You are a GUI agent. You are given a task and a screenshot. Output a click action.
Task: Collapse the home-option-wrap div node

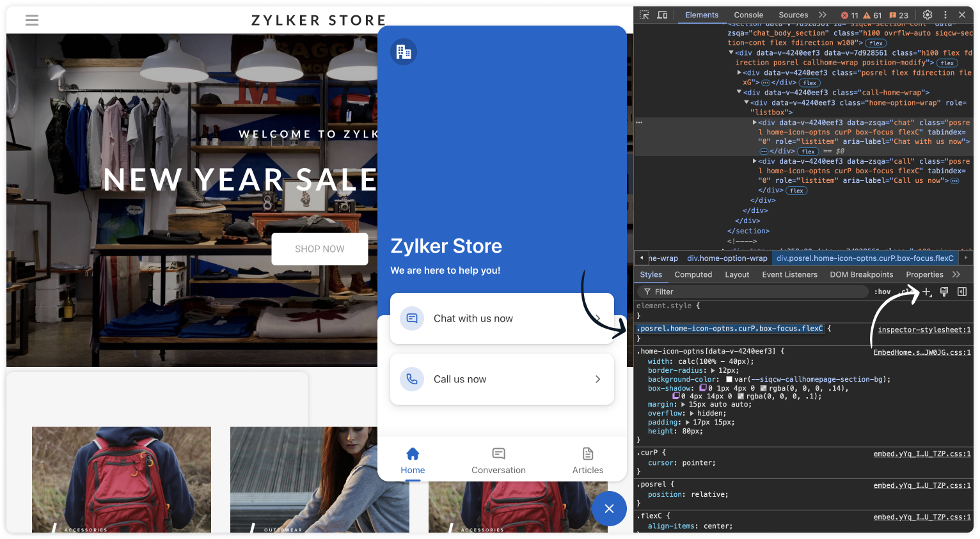pos(747,102)
